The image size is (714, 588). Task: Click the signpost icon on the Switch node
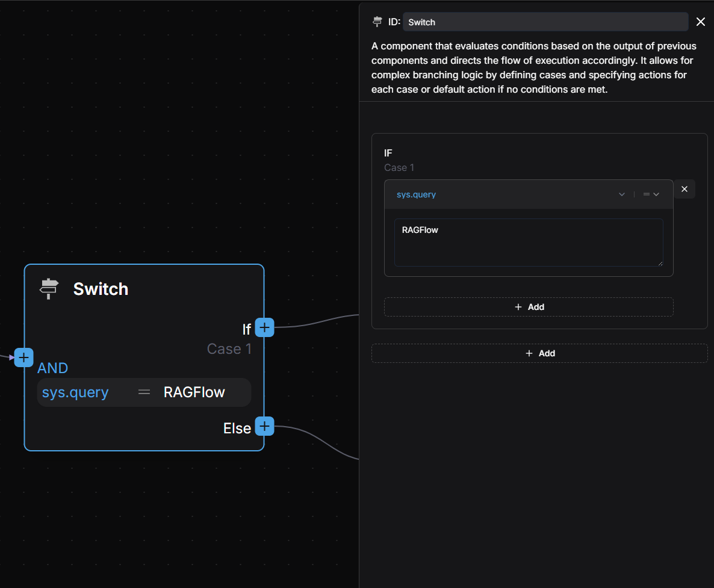pos(48,289)
